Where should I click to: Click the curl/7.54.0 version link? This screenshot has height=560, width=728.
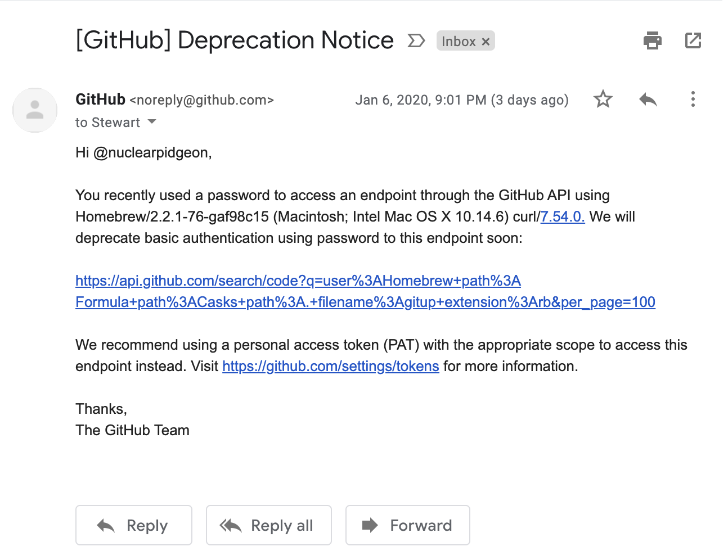561,216
